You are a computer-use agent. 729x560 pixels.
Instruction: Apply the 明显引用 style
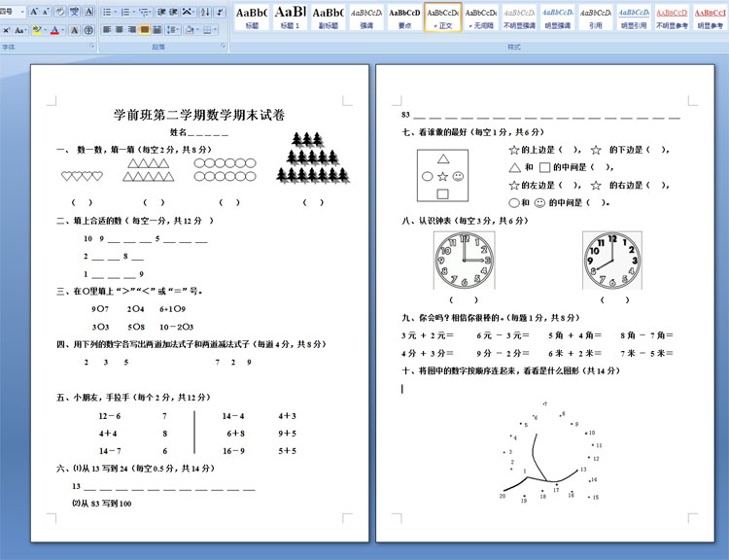click(633, 17)
